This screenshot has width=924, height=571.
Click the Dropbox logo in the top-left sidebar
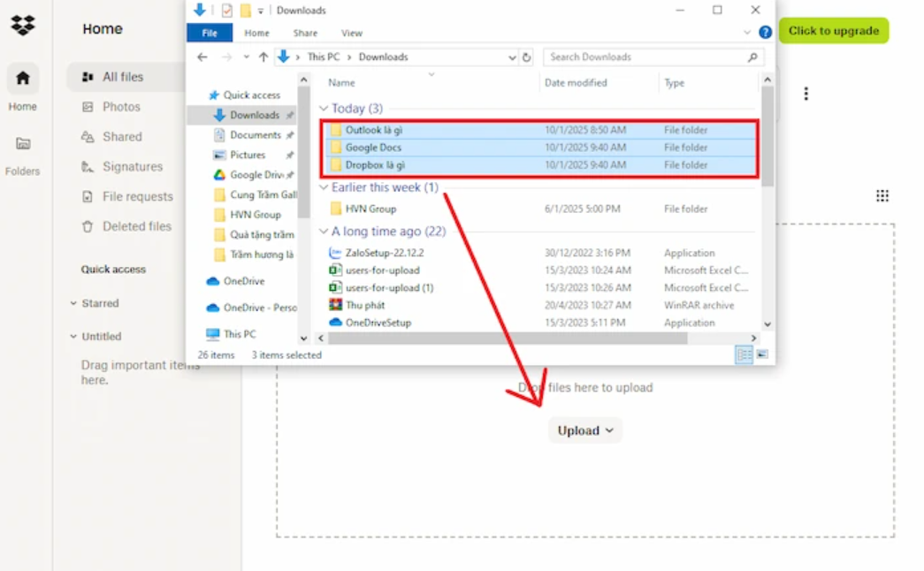pyautogui.click(x=23, y=25)
